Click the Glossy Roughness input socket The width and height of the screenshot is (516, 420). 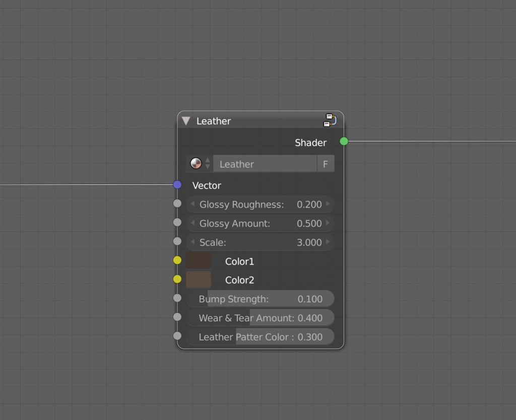pos(177,203)
